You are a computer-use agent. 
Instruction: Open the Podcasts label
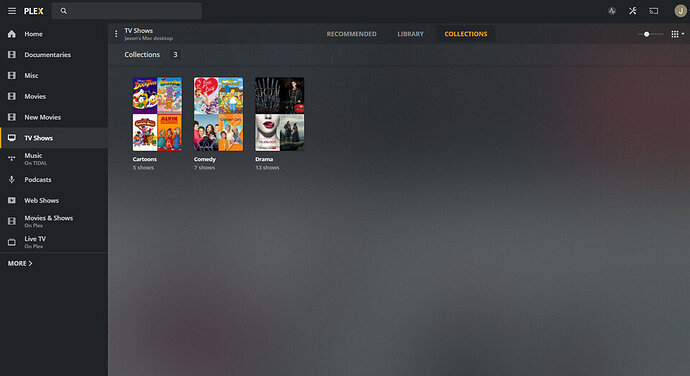(x=38, y=180)
